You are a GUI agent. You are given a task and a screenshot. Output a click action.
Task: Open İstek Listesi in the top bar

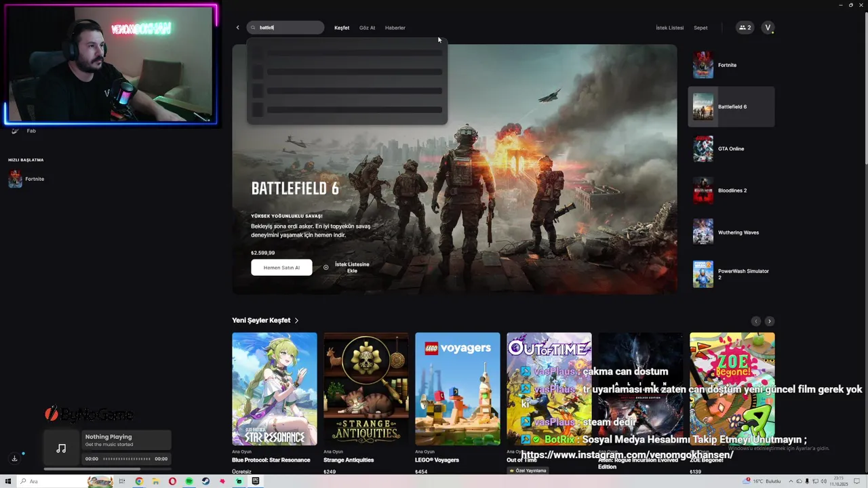[x=669, y=28]
